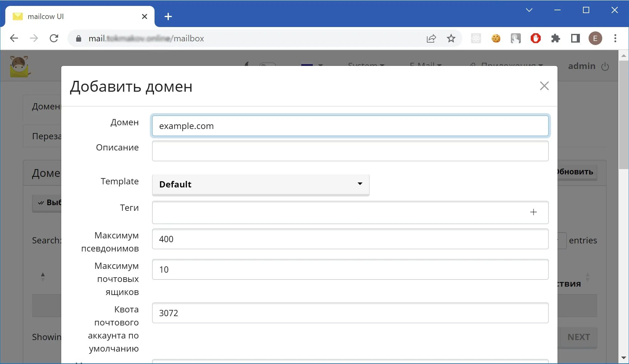Open the tab search chevron

[x=529, y=10]
